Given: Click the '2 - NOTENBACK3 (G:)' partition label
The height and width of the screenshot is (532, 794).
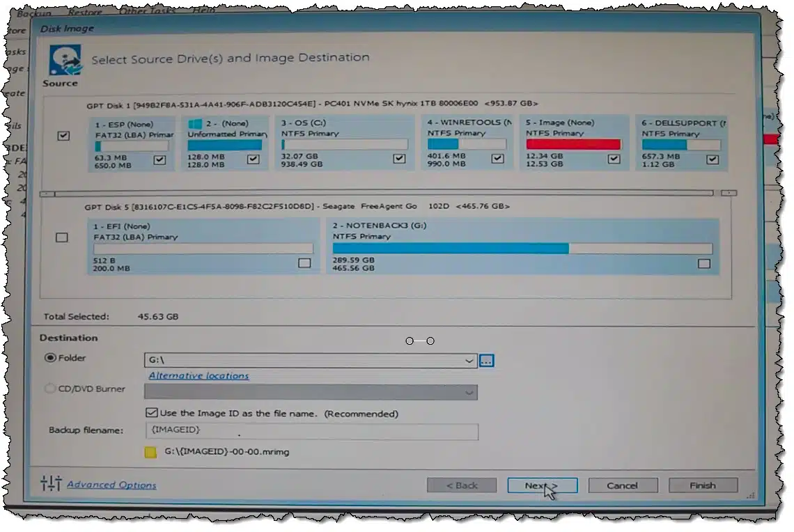Looking at the screenshot, I should (x=380, y=225).
